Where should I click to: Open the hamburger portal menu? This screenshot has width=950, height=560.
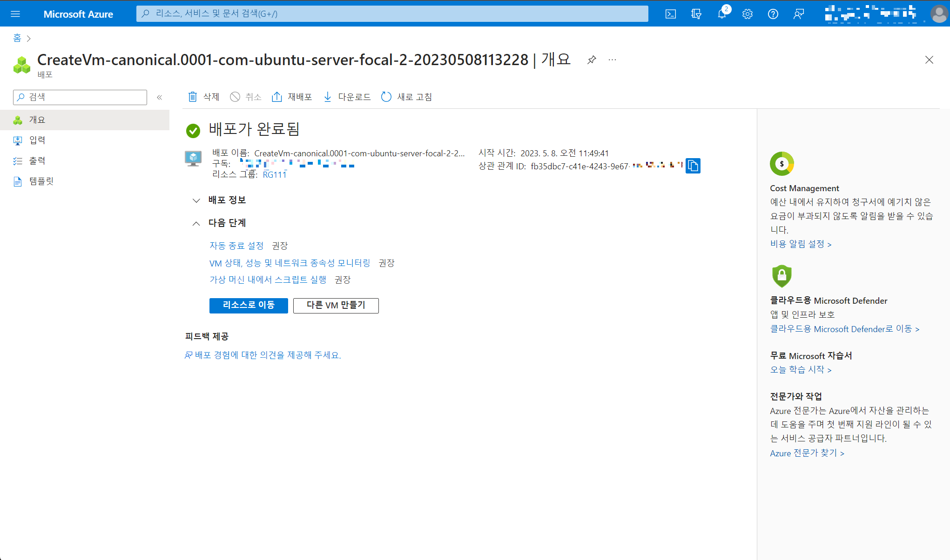click(x=15, y=14)
